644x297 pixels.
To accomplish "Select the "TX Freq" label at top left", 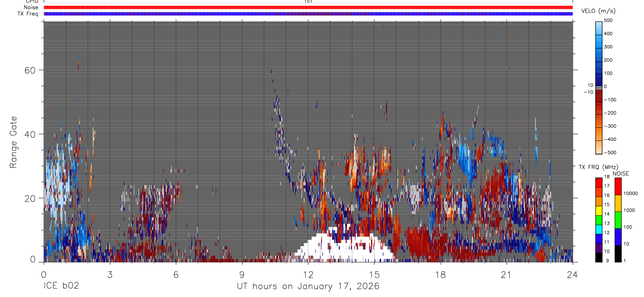I will pyautogui.click(x=28, y=14).
